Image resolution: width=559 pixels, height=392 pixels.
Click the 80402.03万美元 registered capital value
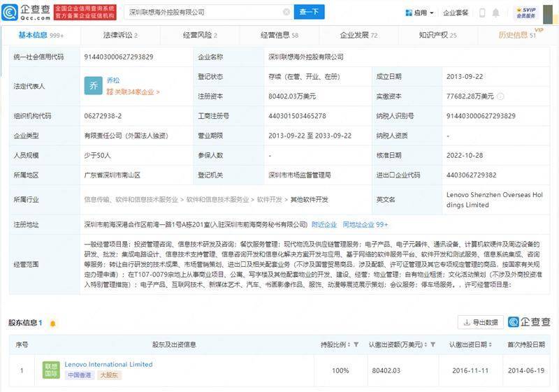292,96
